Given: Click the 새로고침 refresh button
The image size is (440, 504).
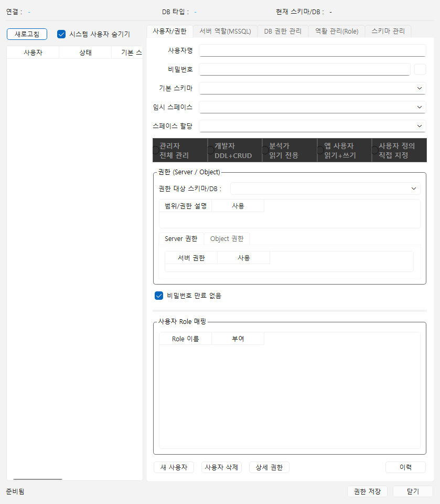Looking at the screenshot, I should (x=27, y=34).
